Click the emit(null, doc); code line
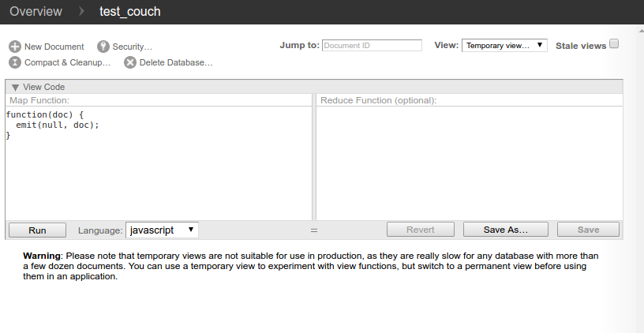 tap(58, 125)
